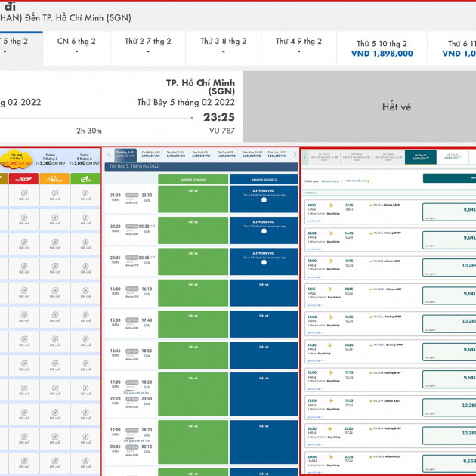Click the green Eco fare class header
Viewport: 476px width, 476px height.
pyautogui.click(x=85, y=179)
